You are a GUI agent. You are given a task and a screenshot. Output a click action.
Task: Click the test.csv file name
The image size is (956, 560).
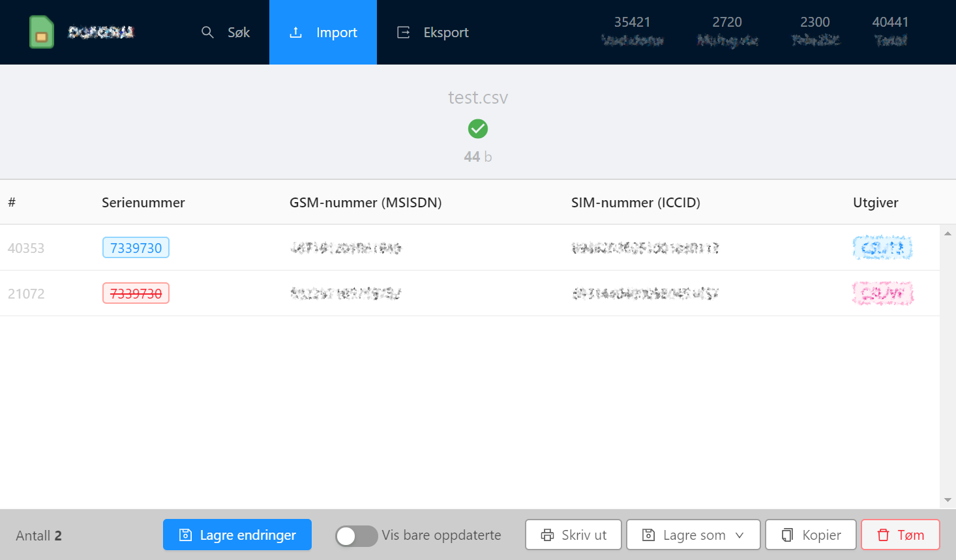tap(478, 98)
